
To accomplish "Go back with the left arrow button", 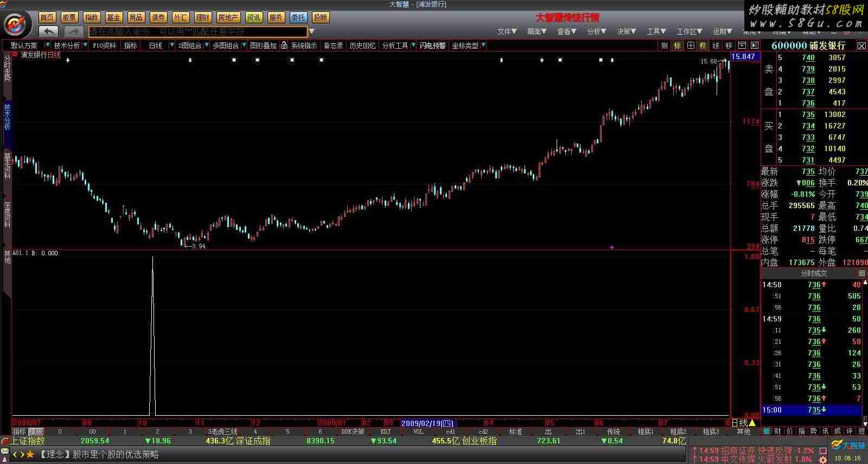I will [49, 31].
